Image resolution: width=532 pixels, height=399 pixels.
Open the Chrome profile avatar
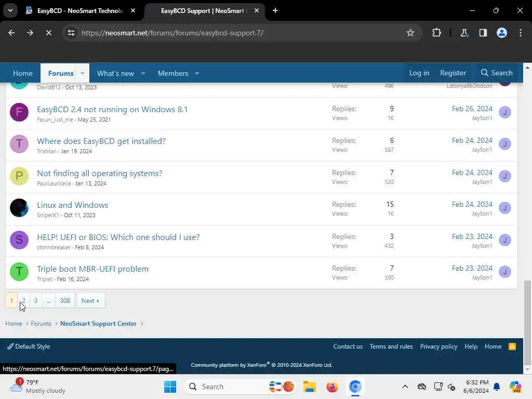502,33
